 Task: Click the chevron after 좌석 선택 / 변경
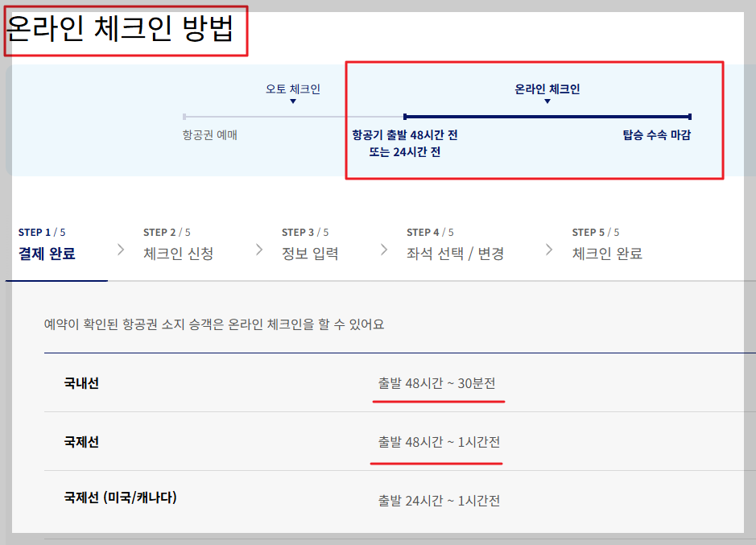pos(548,250)
